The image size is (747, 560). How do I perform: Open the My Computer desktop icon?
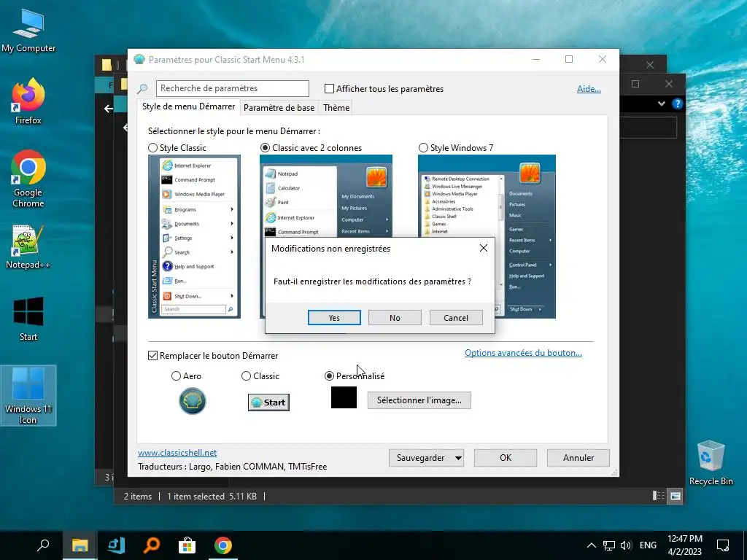click(x=28, y=31)
